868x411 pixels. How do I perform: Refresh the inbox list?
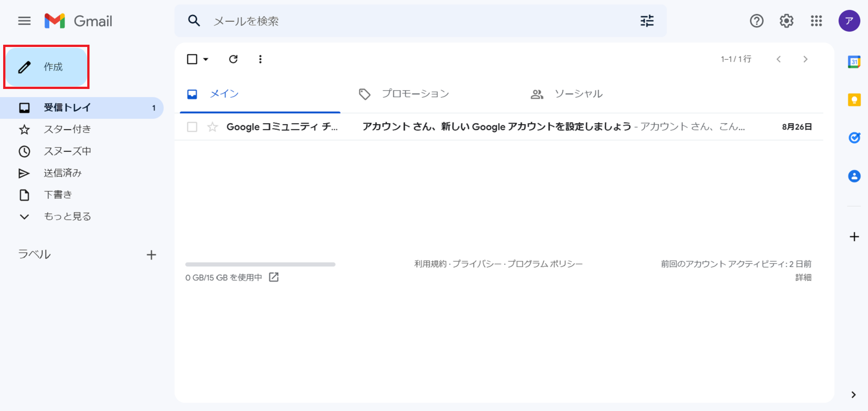click(233, 59)
